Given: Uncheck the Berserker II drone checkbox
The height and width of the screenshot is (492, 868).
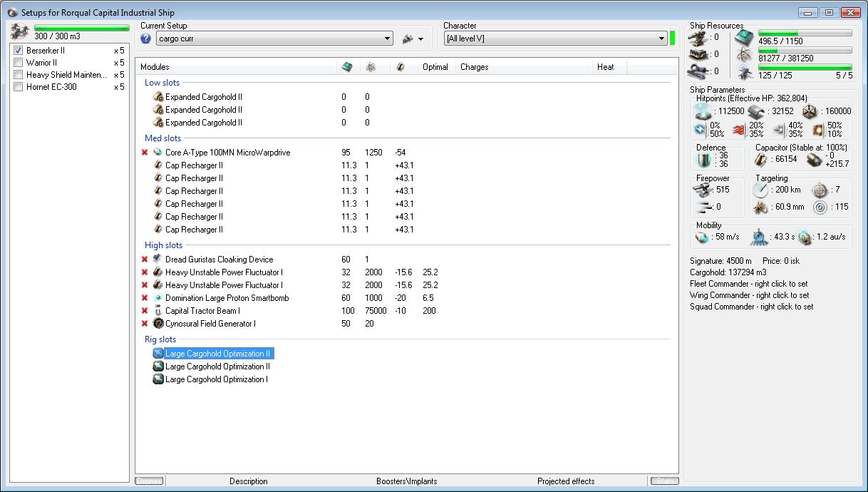Looking at the screenshot, I should [19, 51].
